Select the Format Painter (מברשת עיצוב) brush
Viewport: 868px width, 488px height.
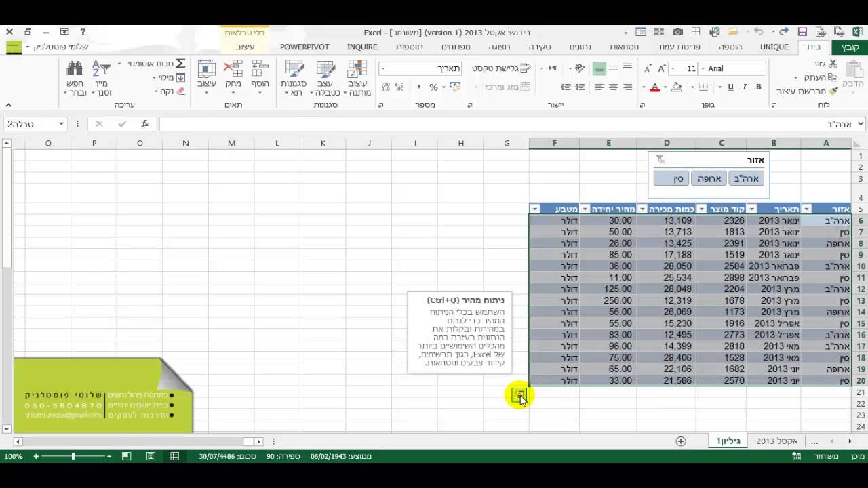tap(833, 91)
